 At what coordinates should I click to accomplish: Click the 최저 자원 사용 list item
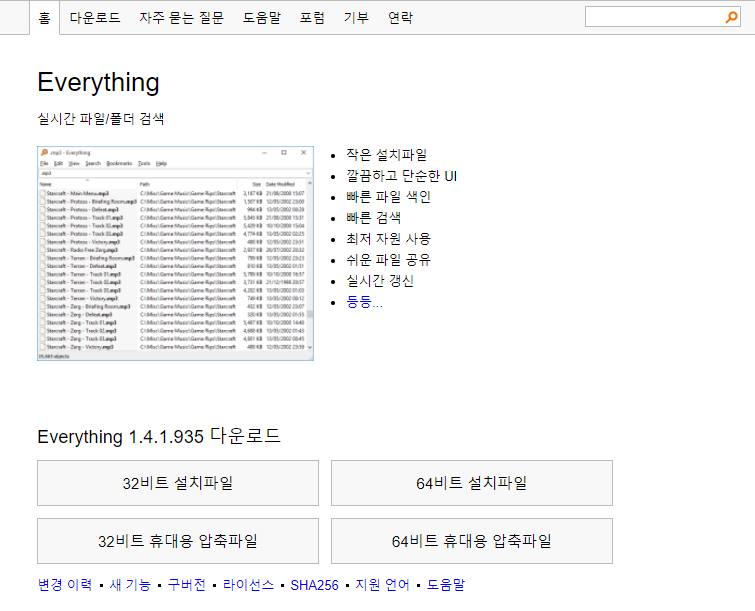click(x=388, y=239)
